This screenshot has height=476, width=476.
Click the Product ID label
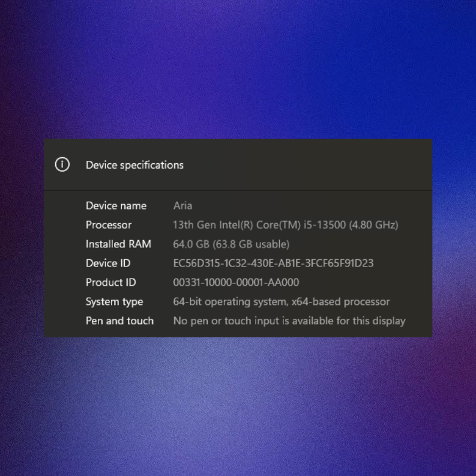tap(111, 282)
